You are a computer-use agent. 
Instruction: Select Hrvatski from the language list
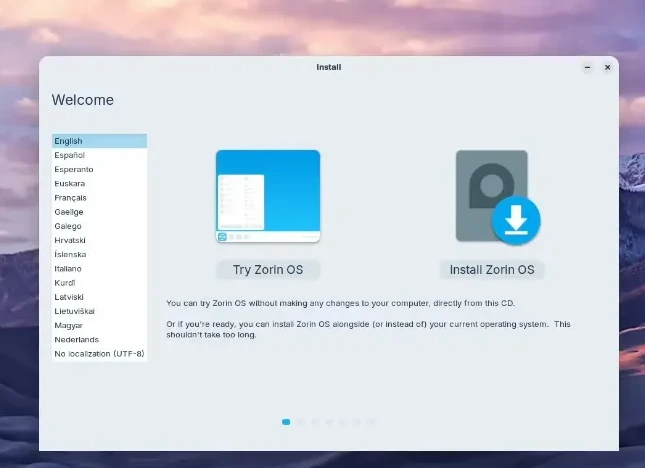click(100, 240)
